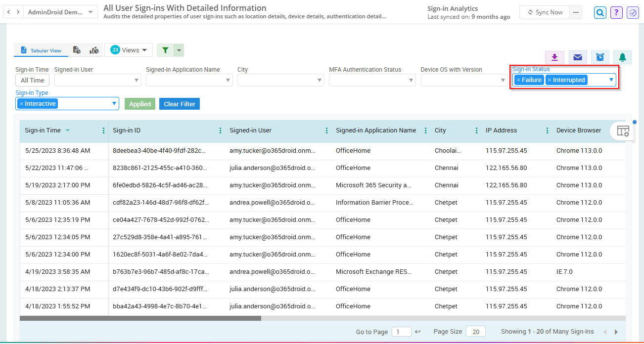Click the email report icon

click(x=577, y=57)
